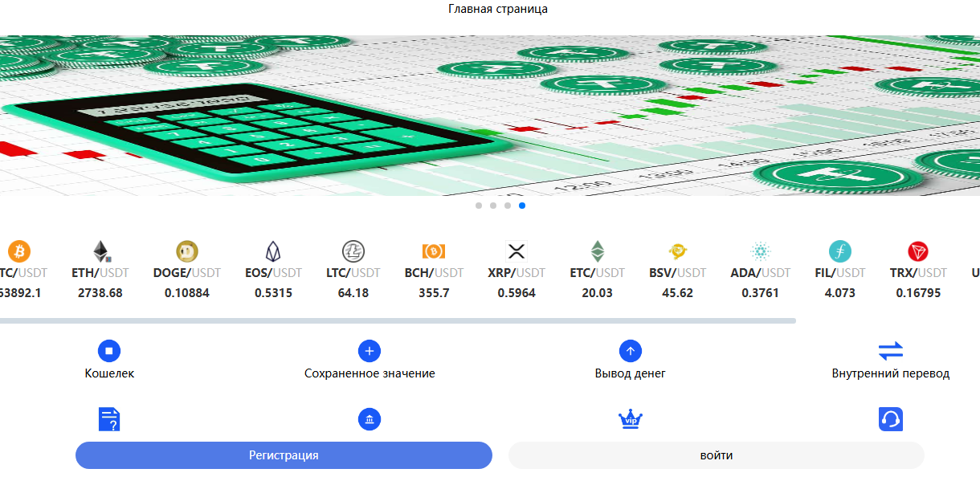This screenshot has width=980, height=477.
Task: Click the BSV price 45.62
Action: click(677, 293)
